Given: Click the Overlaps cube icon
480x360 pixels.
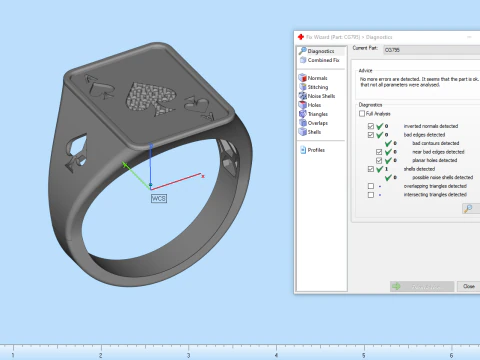Looking at the screenshot, I should click(302, 123).
